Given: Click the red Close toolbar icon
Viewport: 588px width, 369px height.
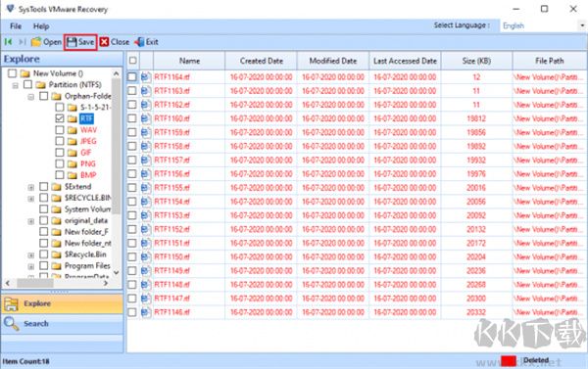Looking at the screenshot, I should pos(104,42).
